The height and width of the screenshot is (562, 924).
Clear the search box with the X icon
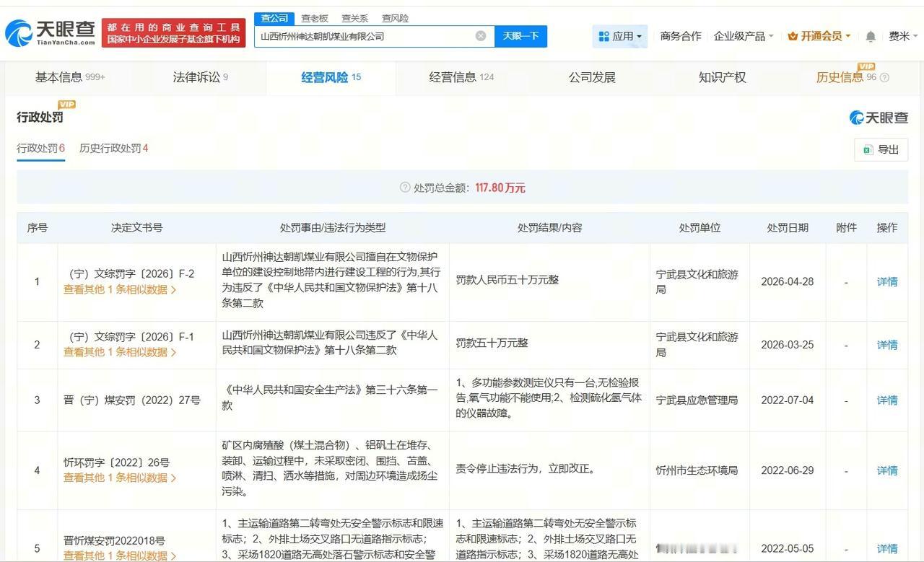tap(481, 36)
